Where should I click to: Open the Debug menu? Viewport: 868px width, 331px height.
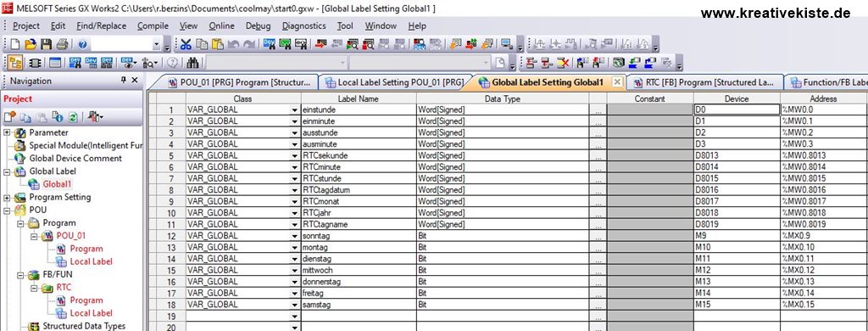pyautogui.click(x=258, y=26)
